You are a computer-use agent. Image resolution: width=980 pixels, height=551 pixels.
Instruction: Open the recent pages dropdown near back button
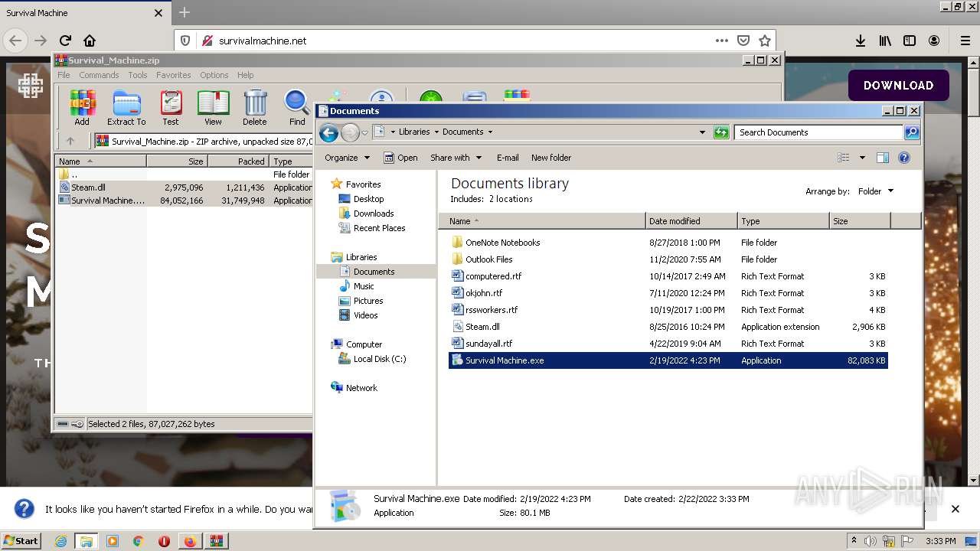click(364, 132)
